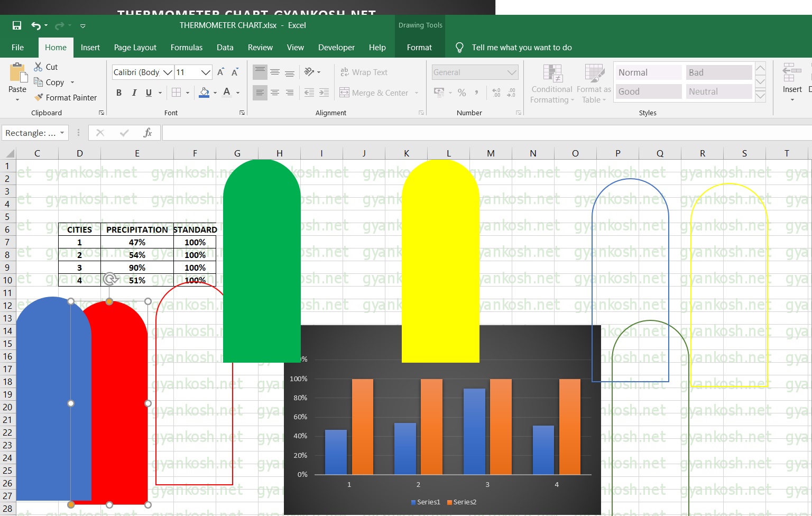Apply comma style
The height and width of the screenshot is (516, 812).
(x=477, y=93)
